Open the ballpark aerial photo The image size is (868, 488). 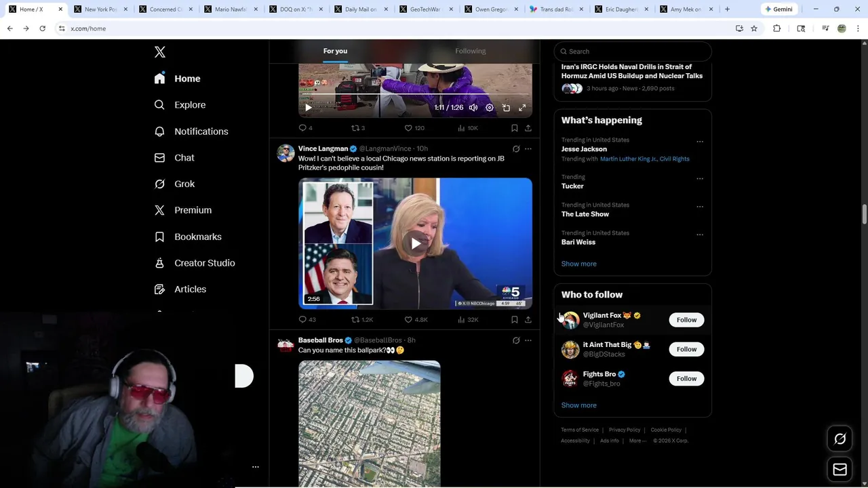370,424
